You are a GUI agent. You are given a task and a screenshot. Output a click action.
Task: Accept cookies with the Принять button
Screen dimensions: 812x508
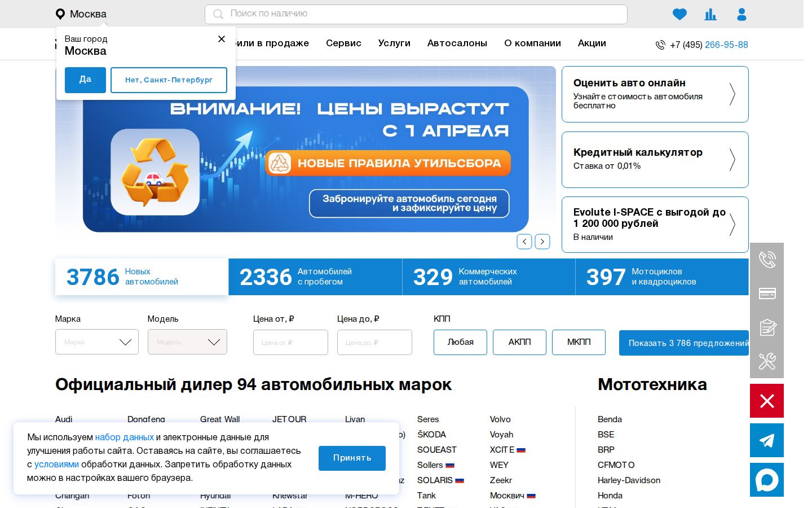point(352,458)
